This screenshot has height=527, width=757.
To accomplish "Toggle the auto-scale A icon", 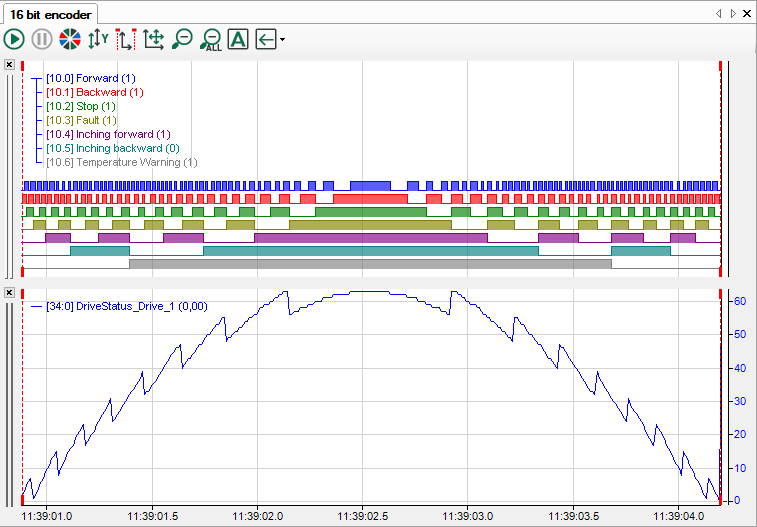I will 238,40.
